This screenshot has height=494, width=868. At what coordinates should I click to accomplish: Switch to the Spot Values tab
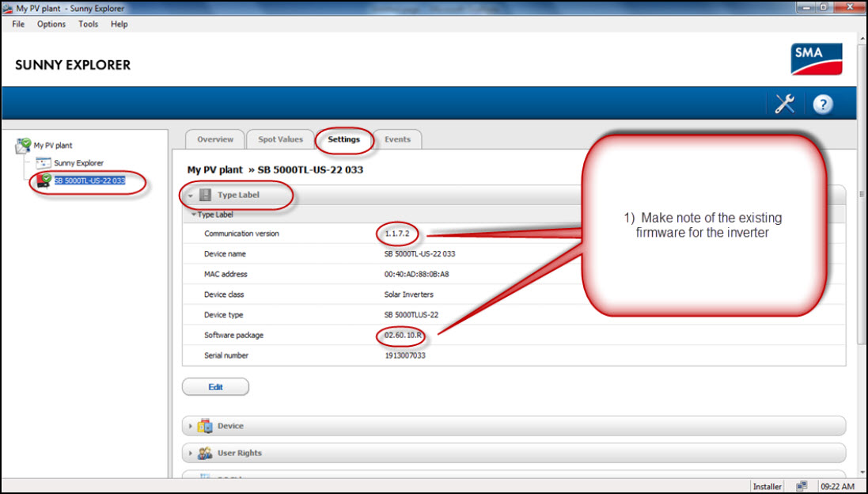point(281,139)
